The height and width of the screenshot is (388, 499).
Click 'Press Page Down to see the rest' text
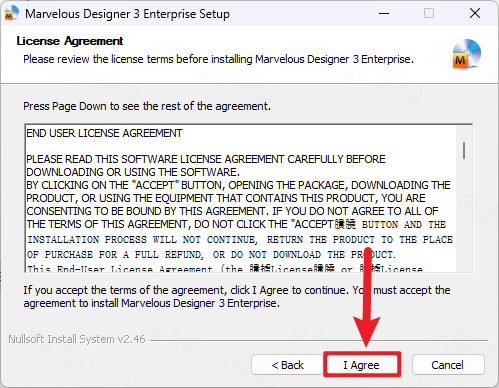147,106
